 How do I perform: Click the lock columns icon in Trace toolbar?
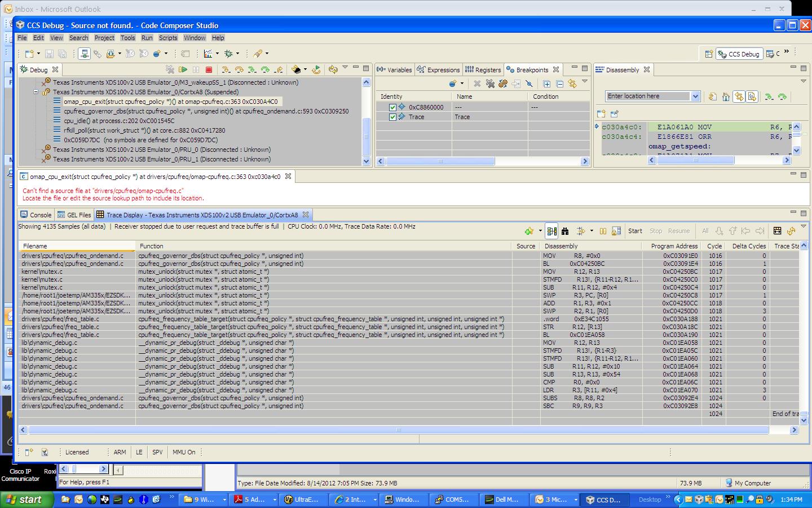(616, 231)
